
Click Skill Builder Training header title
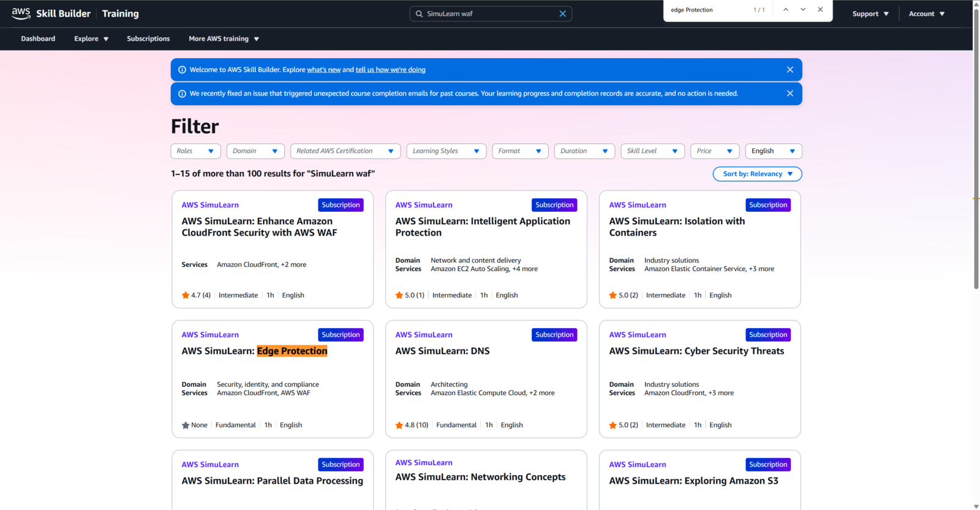[88, 13]
